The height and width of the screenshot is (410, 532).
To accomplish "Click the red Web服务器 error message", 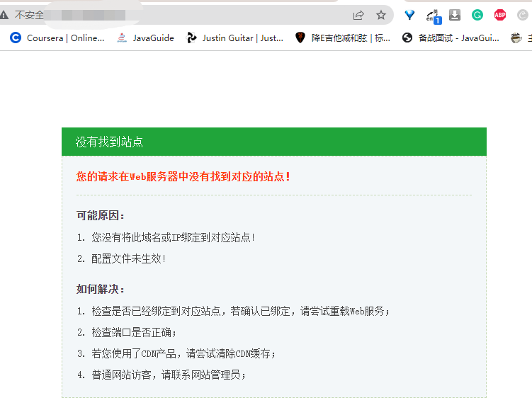I will [183, 177].
